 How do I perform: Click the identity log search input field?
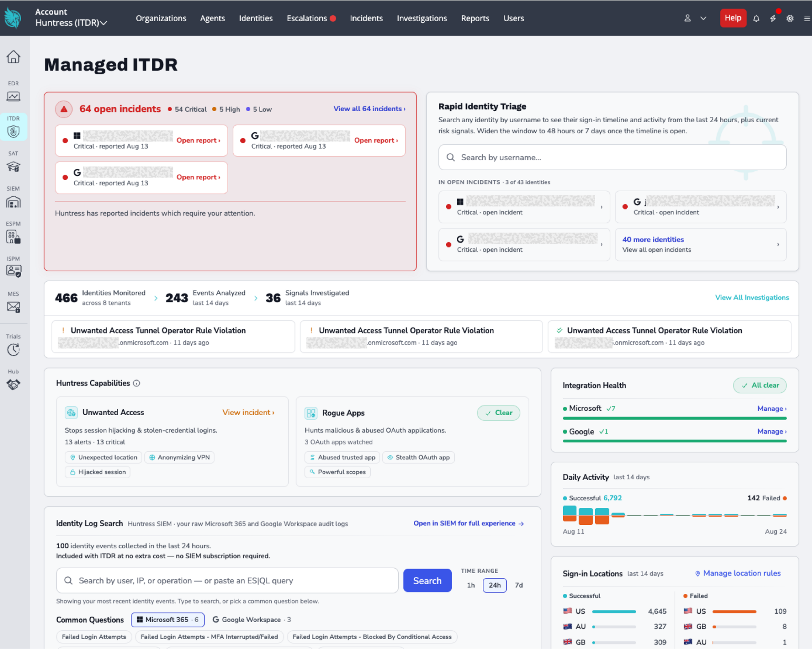click(x=227, y=581)
